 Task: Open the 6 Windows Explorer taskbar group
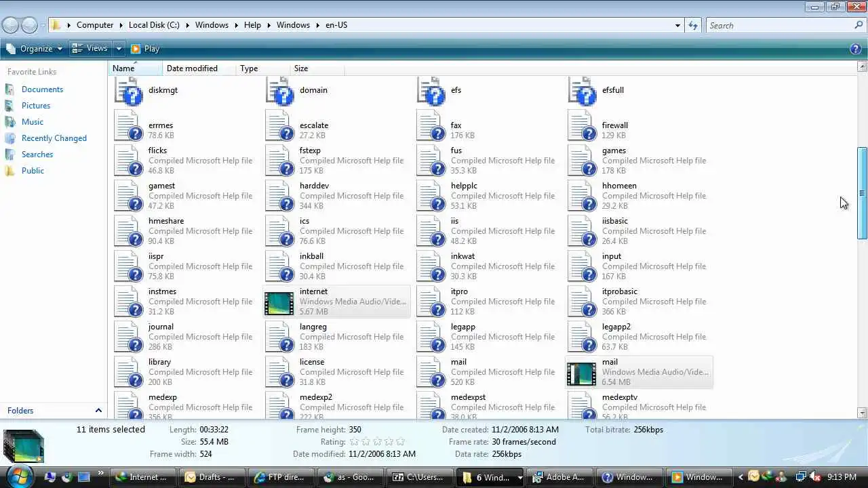pos(492,477)
